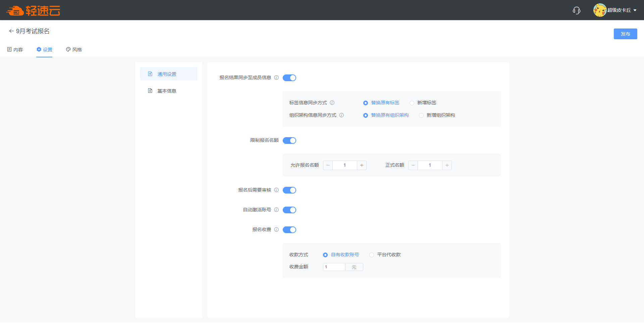This screenshot has width=644, height=323.
Task: Select the 新增标签 radio option
Action: (x=412, y=103)
